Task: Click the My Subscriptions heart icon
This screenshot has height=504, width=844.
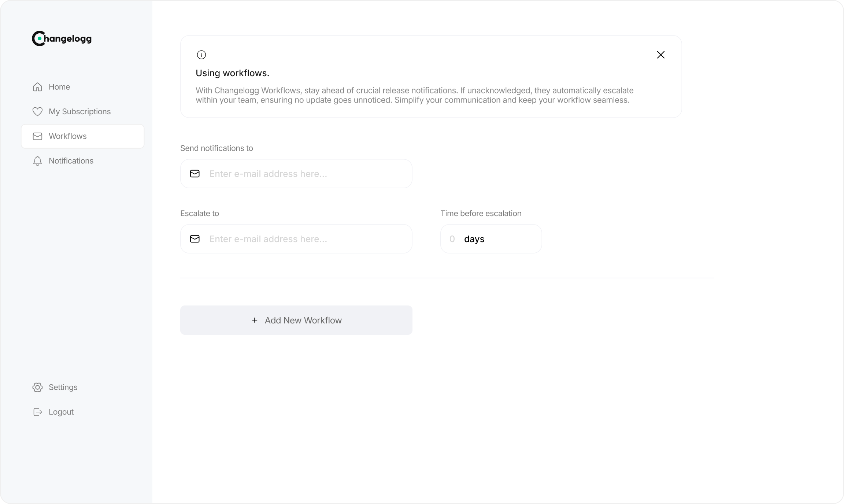Action: click(x=37, y=112)
